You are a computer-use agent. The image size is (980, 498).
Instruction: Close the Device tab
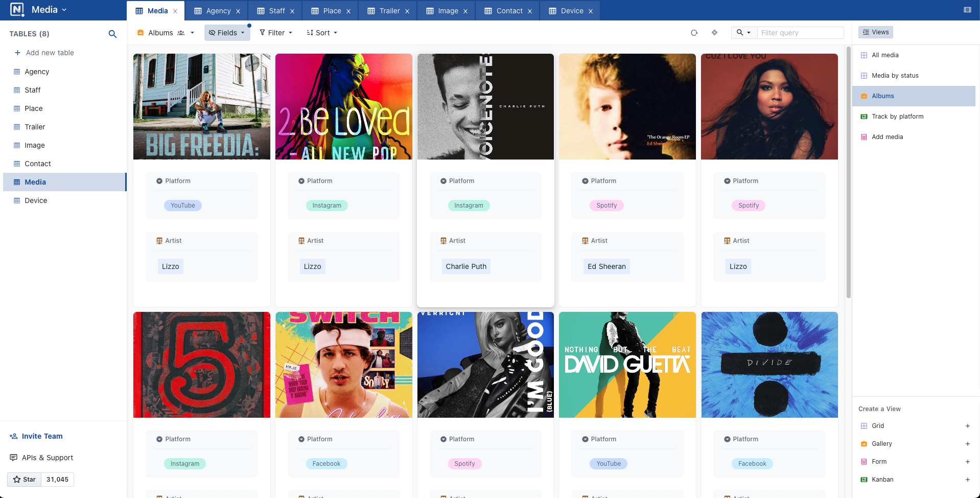pos(591,11)
